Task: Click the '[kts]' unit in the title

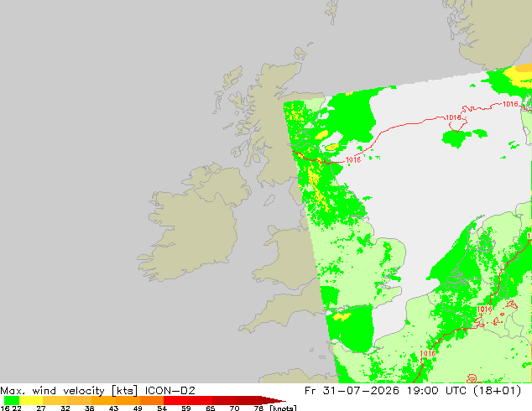Action: 124,391
